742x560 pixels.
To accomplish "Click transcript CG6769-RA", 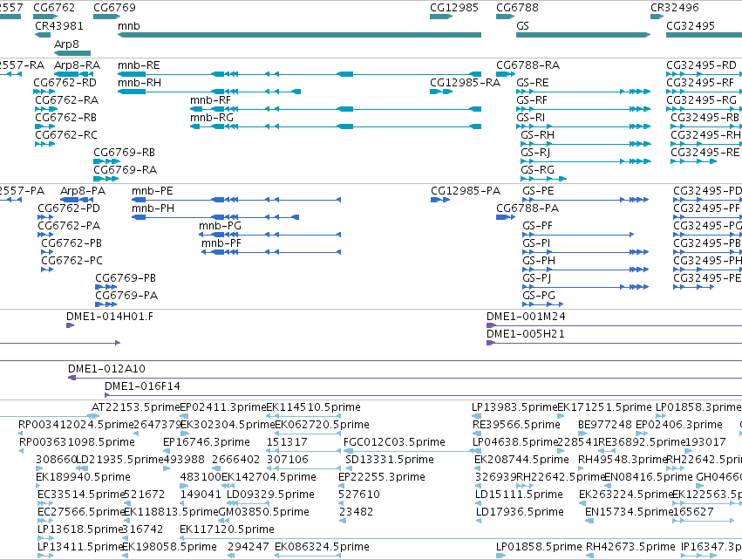I will tap(126, 170).
